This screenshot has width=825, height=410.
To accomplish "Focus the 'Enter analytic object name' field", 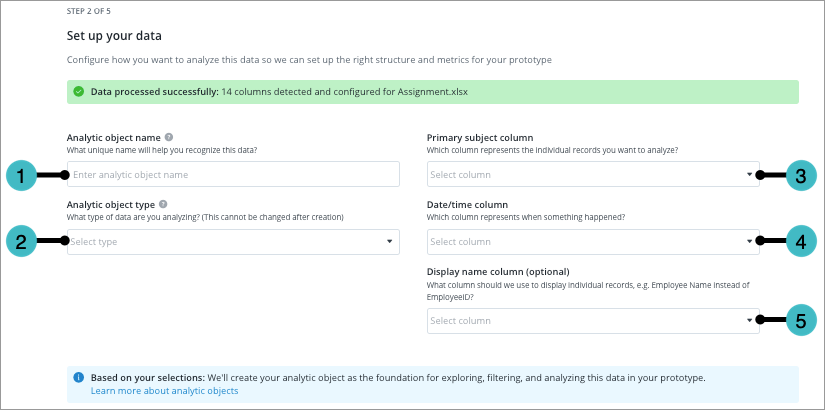I will [233, 175].
